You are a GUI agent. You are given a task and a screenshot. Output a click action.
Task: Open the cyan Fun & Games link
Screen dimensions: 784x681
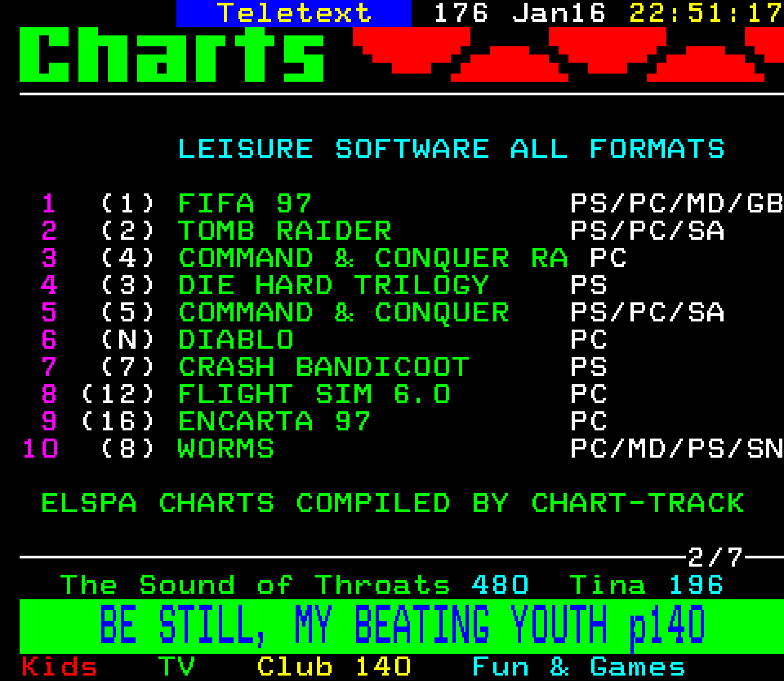578,667
